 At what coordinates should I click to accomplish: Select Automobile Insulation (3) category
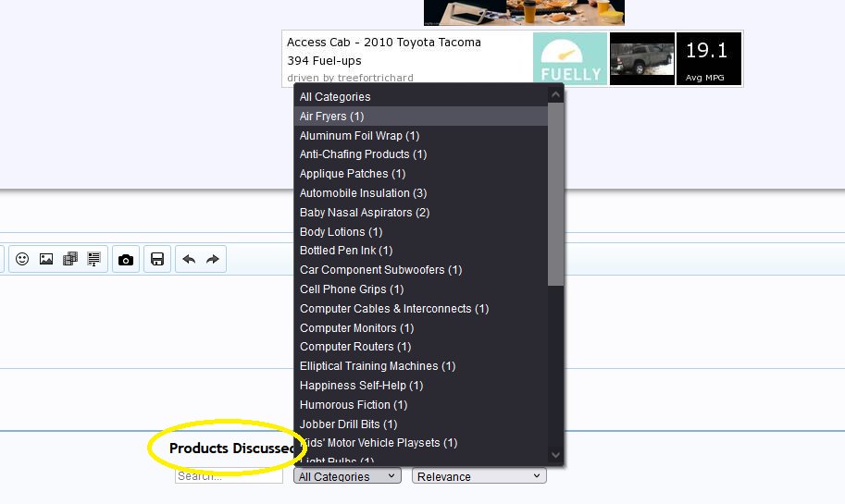tap(421, 193)
